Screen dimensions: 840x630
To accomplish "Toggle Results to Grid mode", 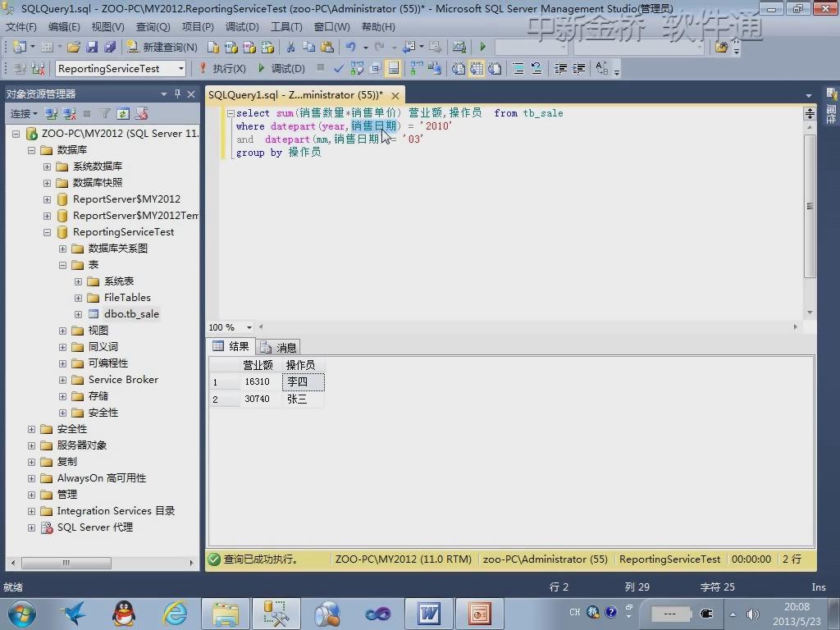I will [x=477, y=69].
